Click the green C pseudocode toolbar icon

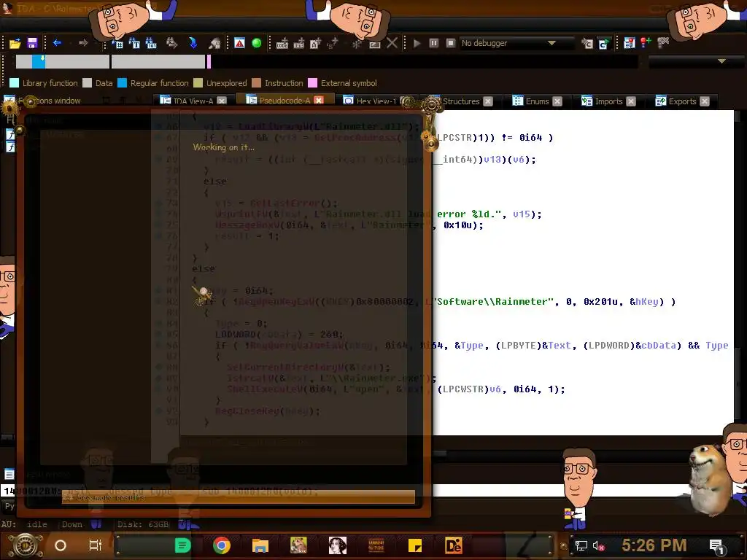click(x=603, y=44)
